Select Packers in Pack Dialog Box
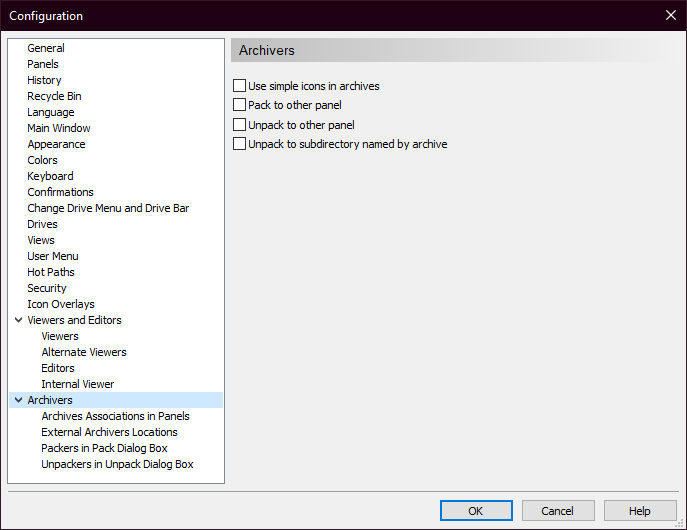Image resolution: width=687 pixels, height=530 pixels. [104, 448]
